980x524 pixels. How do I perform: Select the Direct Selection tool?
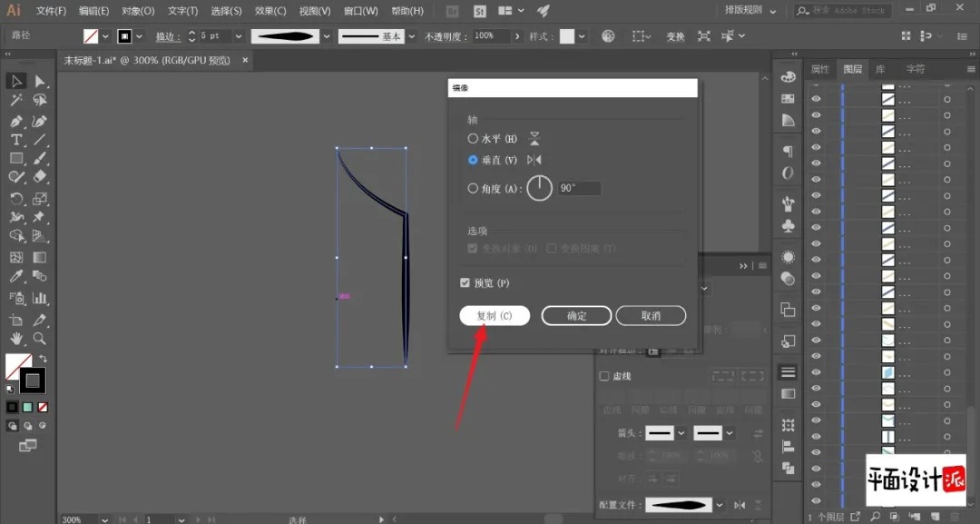(x=40, y=81)
